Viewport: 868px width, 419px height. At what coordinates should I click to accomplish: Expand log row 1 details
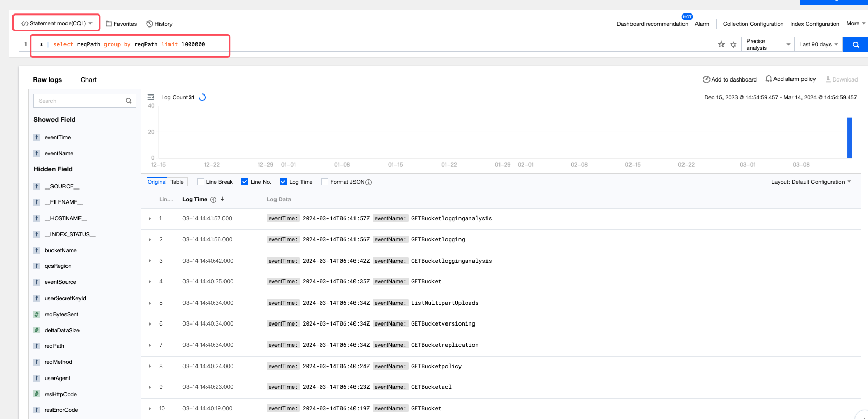point(150,219)
